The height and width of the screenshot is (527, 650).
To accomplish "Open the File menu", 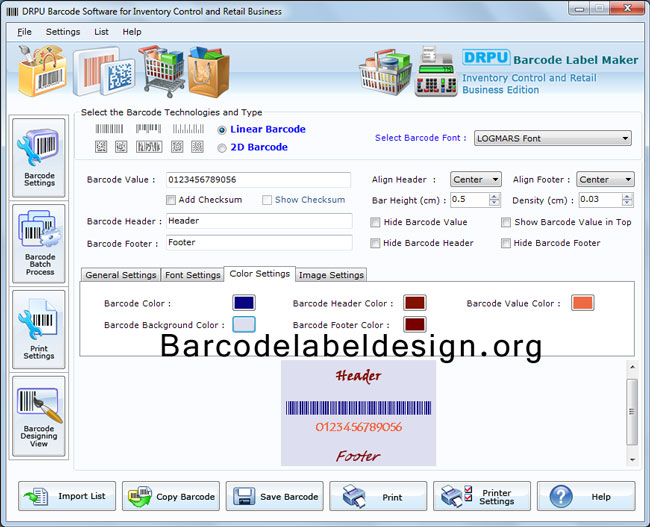I will [24, 32].
